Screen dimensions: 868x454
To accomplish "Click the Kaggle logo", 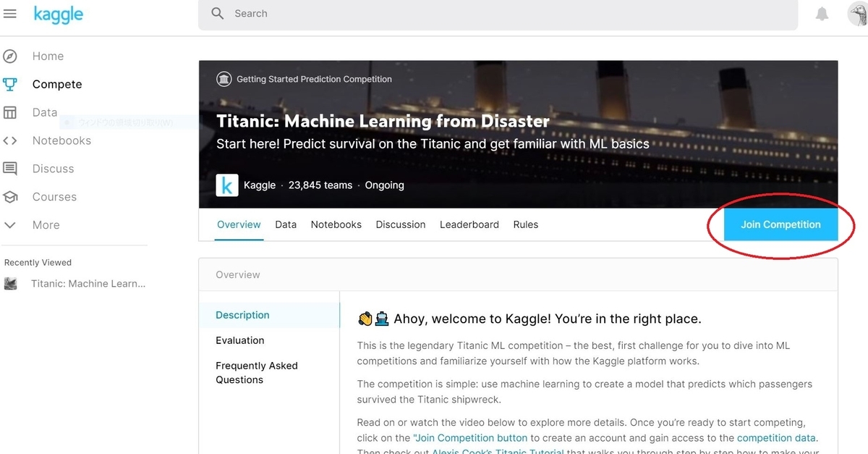I will tap(58, 14).
